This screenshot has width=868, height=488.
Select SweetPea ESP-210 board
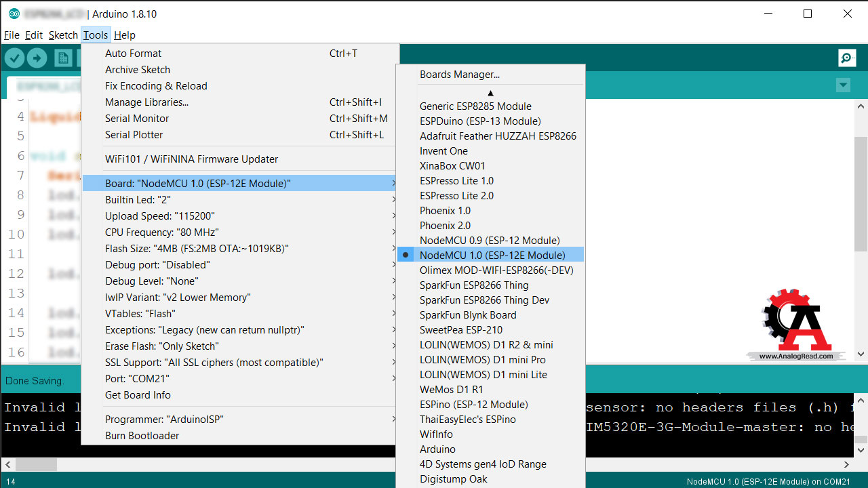pyautogui.click(x=490, y=329)
